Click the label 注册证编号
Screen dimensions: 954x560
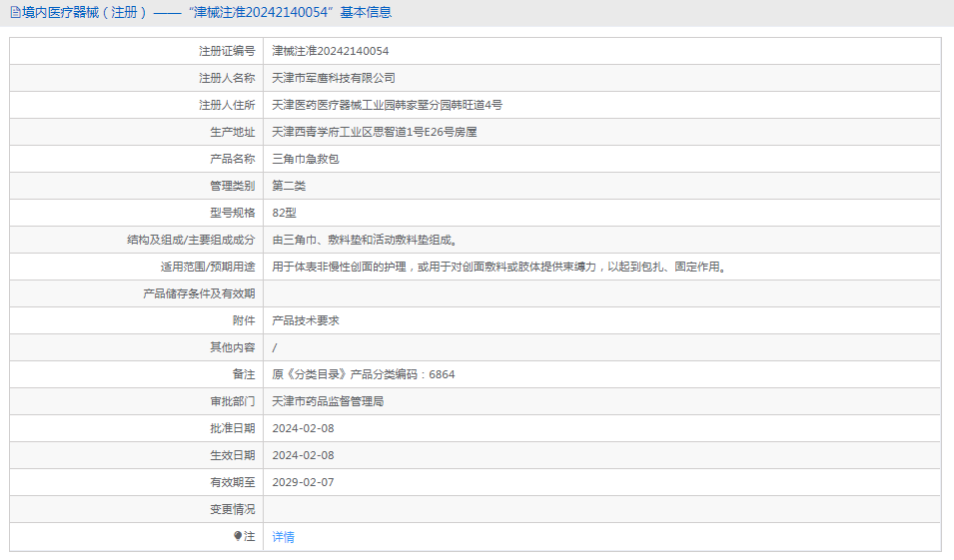pos(227,51)
